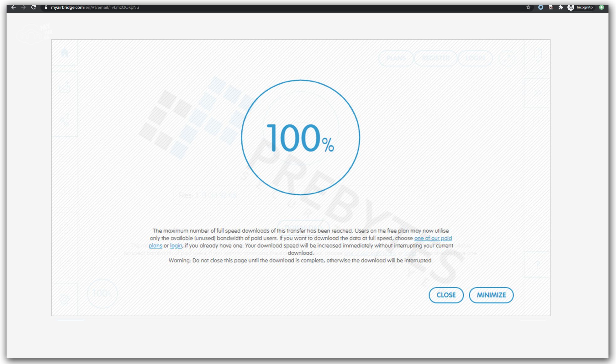
Task: Open the Extensions puzzle-piece menu
Action: [561, 7]
